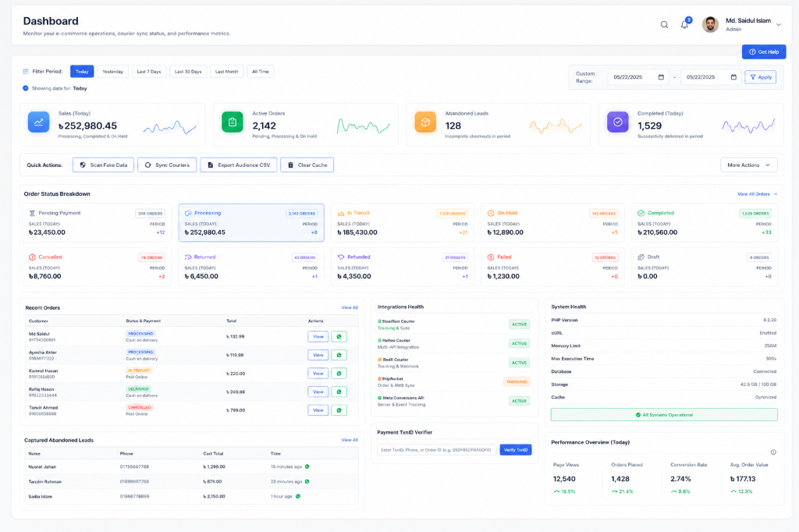Open View All in Recent Orders
799x532 pixels.
pyautogui.click(x=350, y=308)
